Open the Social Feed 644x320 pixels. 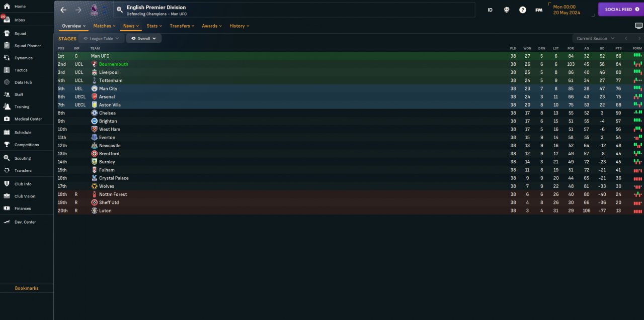621,10
